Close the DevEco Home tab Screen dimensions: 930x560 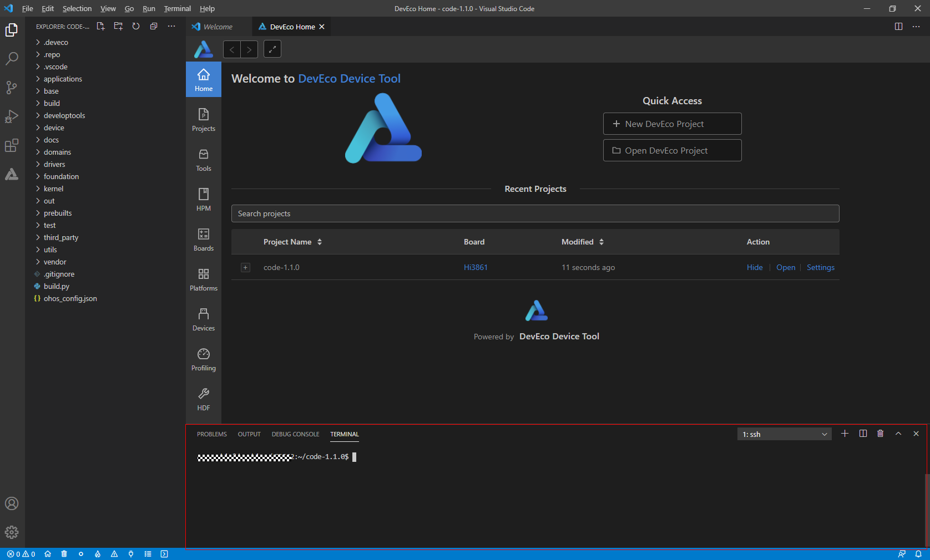tap(322, 27)
